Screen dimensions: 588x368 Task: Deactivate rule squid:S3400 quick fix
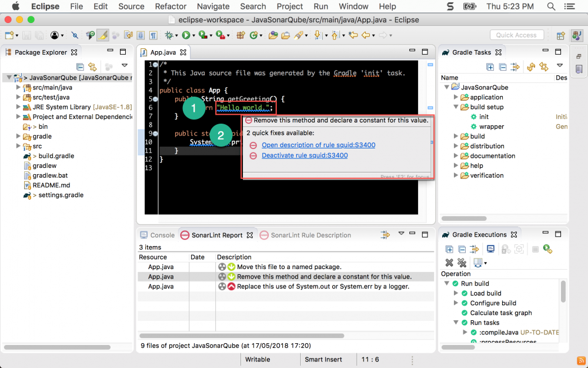(x=305, y=155)
